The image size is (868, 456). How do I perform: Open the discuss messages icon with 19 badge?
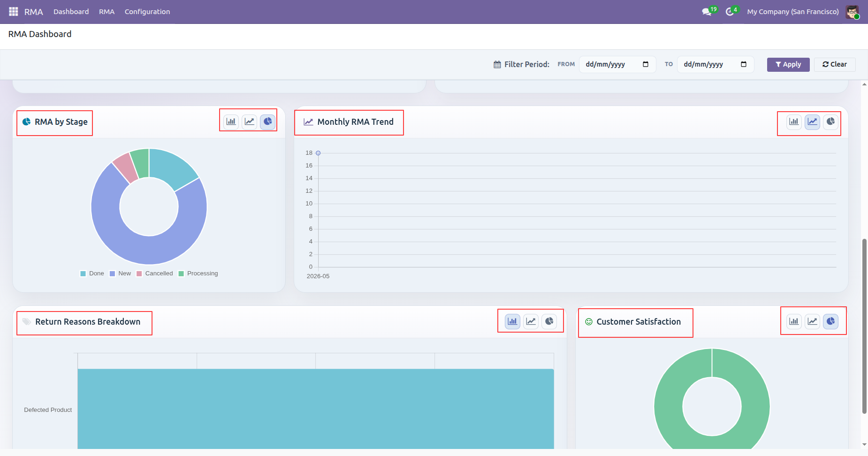707,11
